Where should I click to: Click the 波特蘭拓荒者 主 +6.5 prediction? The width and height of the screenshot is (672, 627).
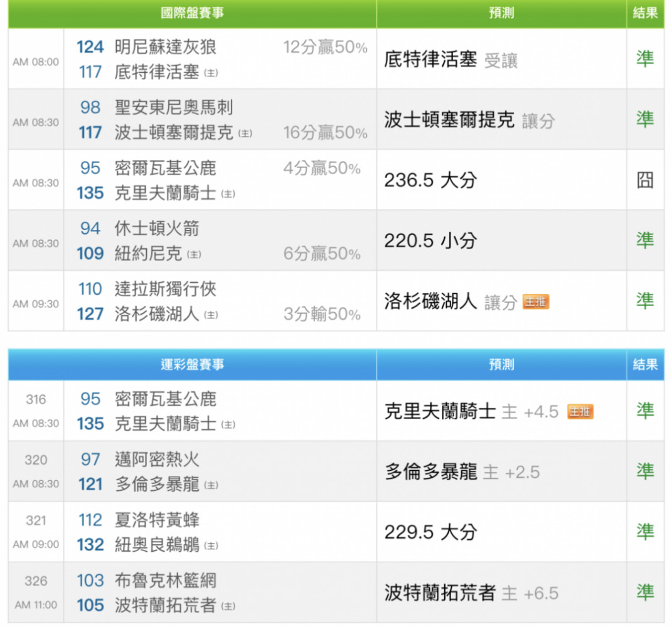(x=471, y=593)
